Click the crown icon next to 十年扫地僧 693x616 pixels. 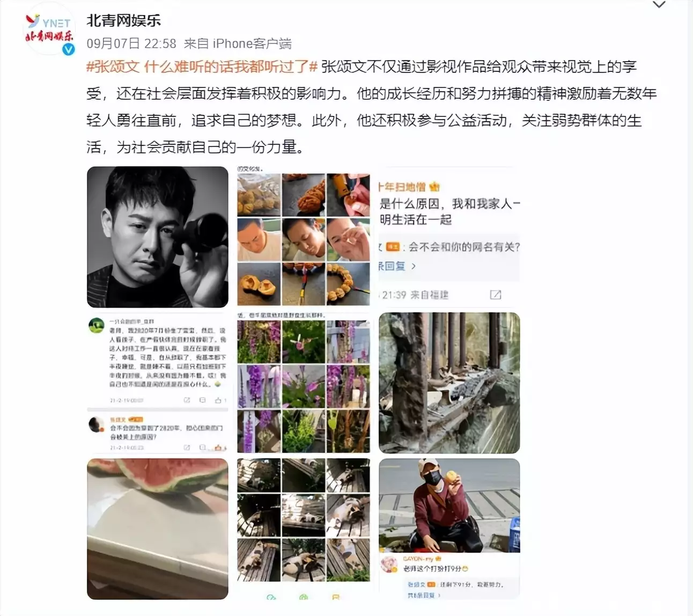point(434,187)
